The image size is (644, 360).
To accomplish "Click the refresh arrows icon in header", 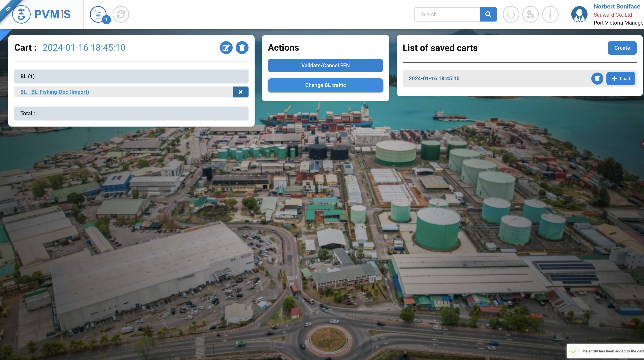I will coord(121,15).
